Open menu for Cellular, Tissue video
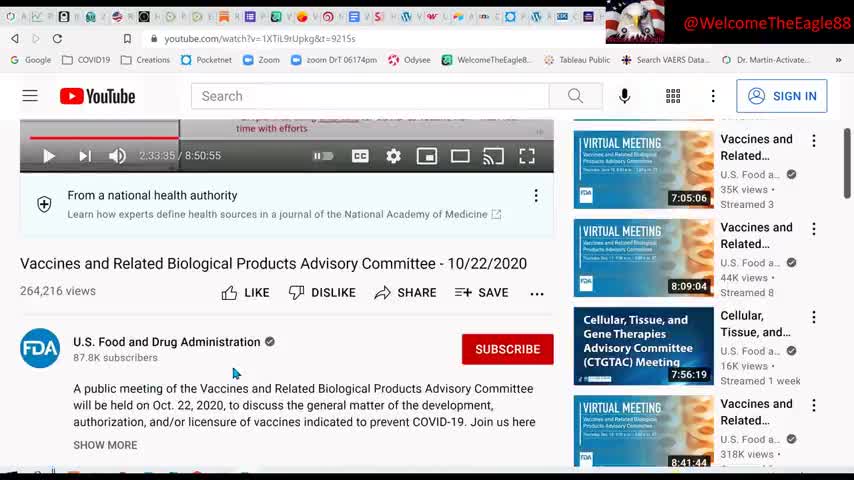Screen dimensions: 854x480 [814, 318]
